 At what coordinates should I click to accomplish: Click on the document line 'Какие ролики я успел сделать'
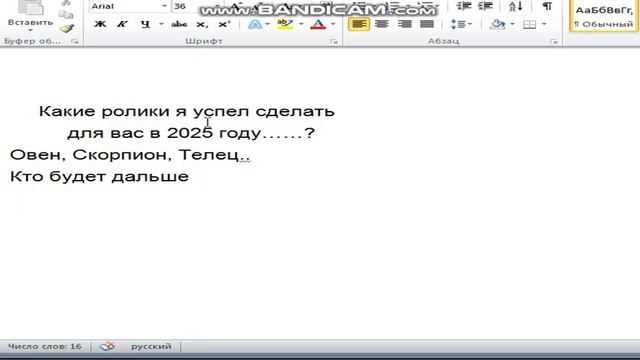click(187, 111)
